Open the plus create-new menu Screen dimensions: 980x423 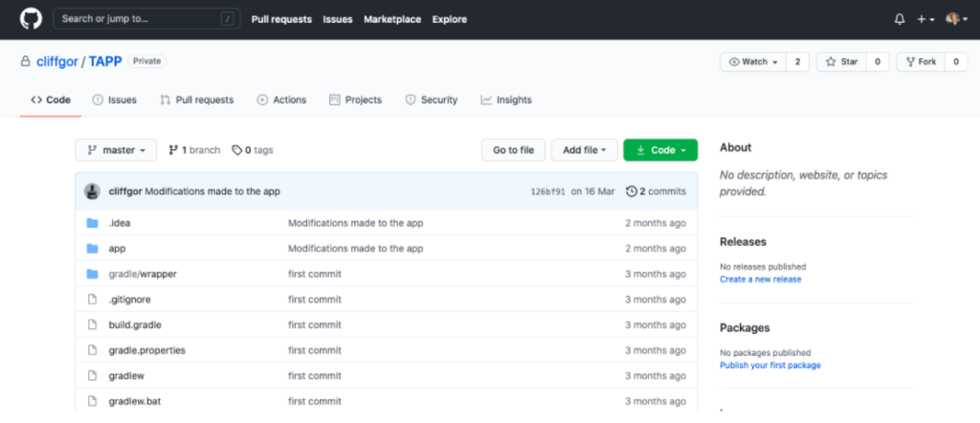click(925, 19)
